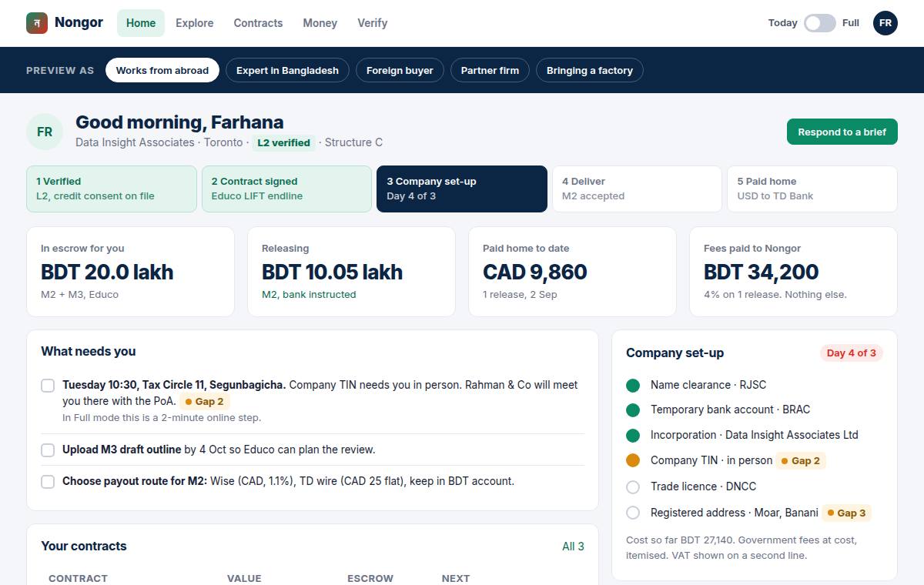Open the Releasing BDT 10.05 lakh card
This screenshot has height=585, width=924.
pyautogui.click(x=351, y=272)
